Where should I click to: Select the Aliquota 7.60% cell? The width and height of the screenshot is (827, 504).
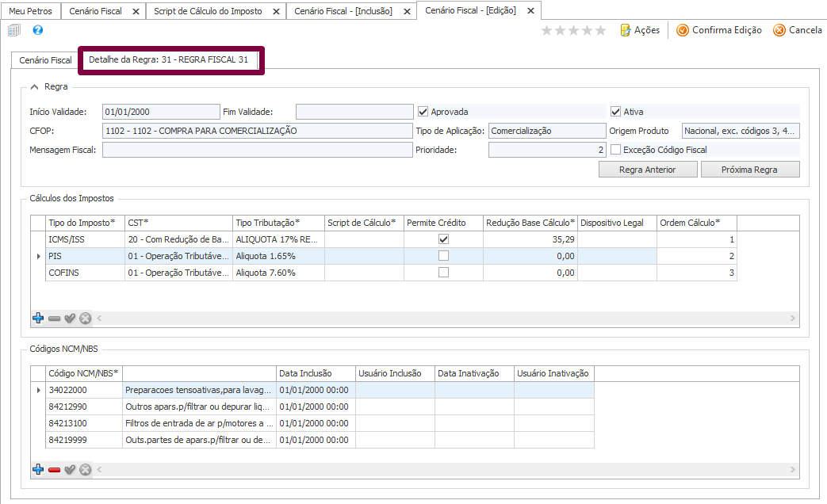tap(278, 273)
